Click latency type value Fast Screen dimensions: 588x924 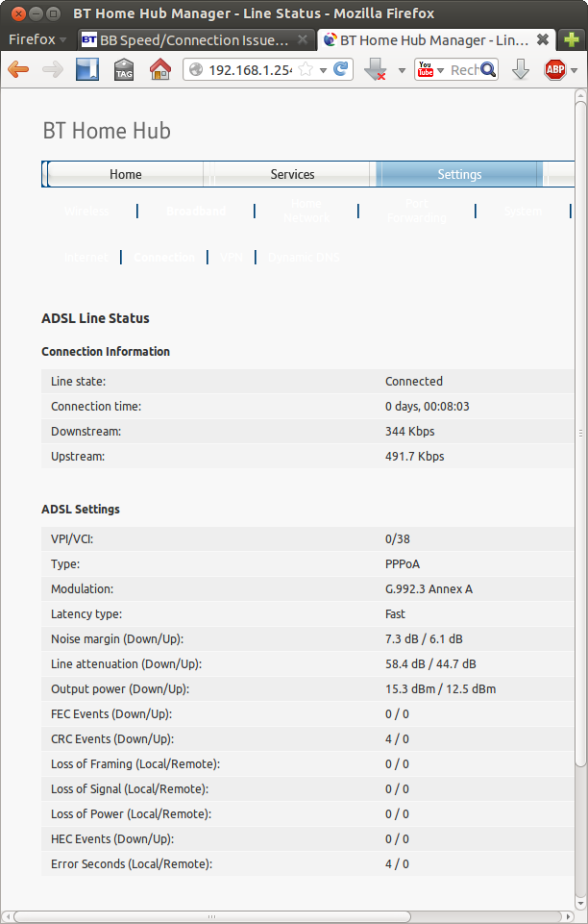tap(395, 614)
